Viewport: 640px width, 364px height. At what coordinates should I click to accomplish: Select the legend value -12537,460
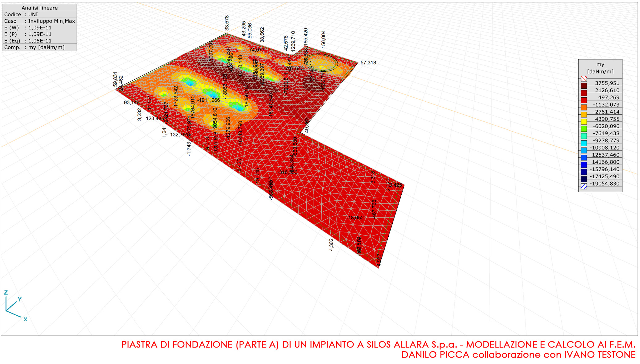[x=604, y=155]
